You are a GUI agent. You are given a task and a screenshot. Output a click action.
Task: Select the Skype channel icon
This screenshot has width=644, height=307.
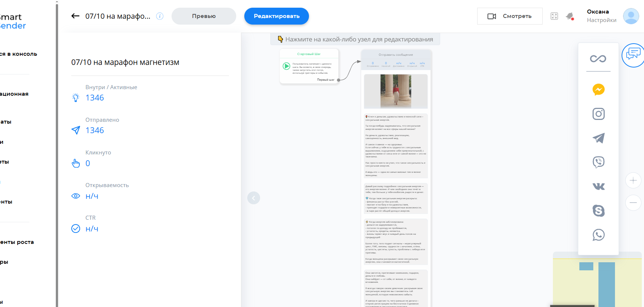point(598,211)
